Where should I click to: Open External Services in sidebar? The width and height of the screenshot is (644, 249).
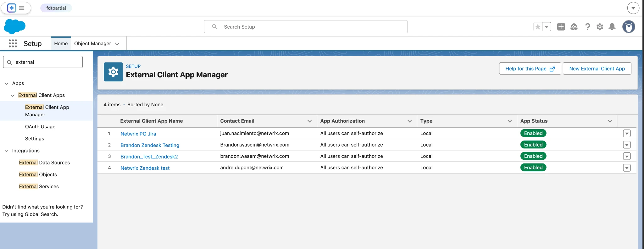tap(39, 186)
